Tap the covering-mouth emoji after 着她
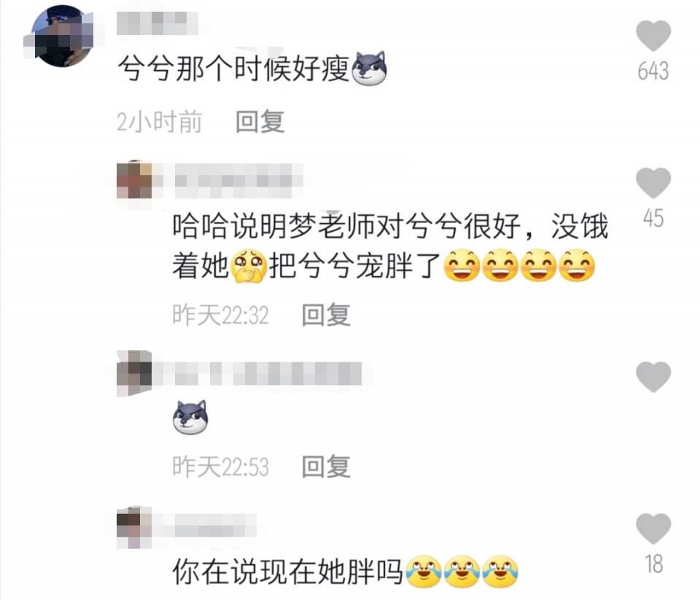This screenshot has height=600, width=700. click(x=248, y=267)
